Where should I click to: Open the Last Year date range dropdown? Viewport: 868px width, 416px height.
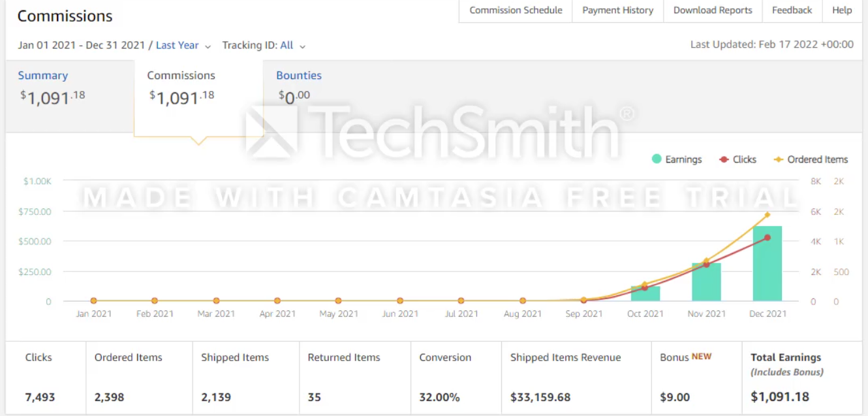tap(183, 46)
